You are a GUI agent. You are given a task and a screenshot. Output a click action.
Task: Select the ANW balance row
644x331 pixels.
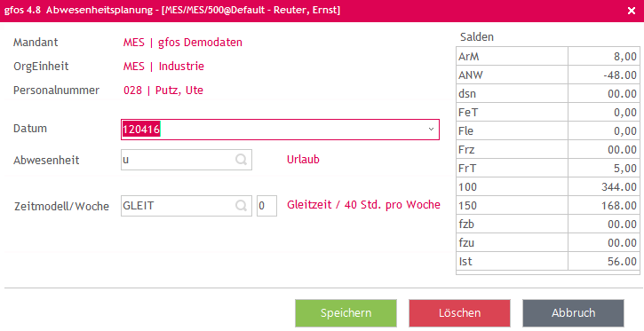548,75
